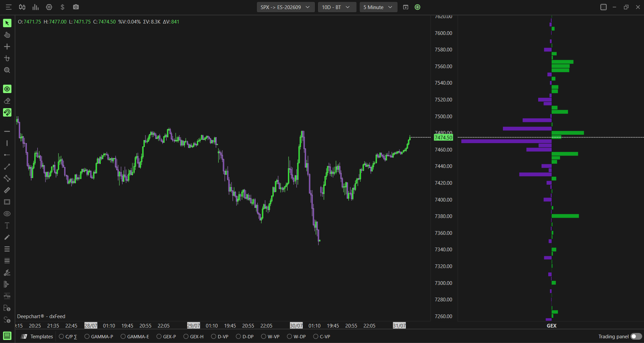Toggle drawings visibility with the eye icon
This screenshot has width=644, height=343.
(x=7, y=89)
